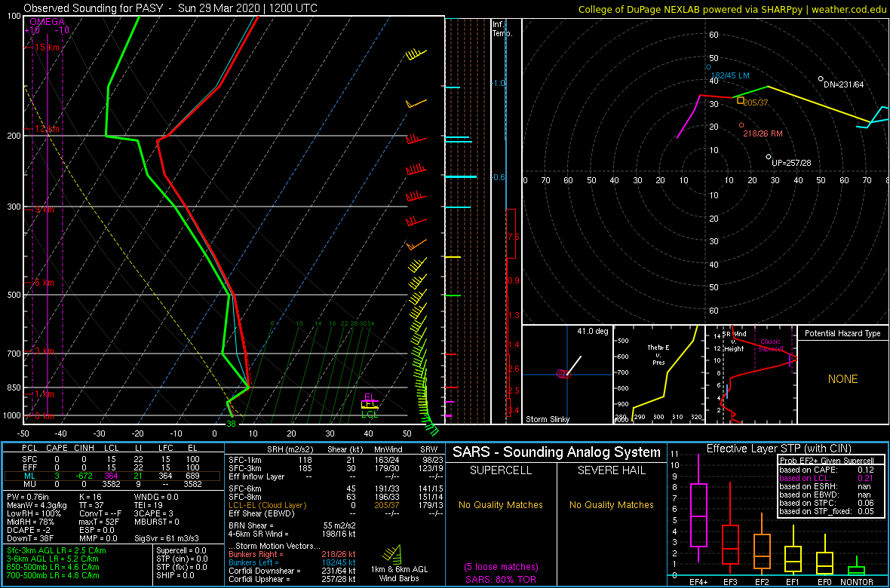This screenshot has height=588, width=890.
Task: Click the Observed Sounding for PASY title
Action: (171, 8)
